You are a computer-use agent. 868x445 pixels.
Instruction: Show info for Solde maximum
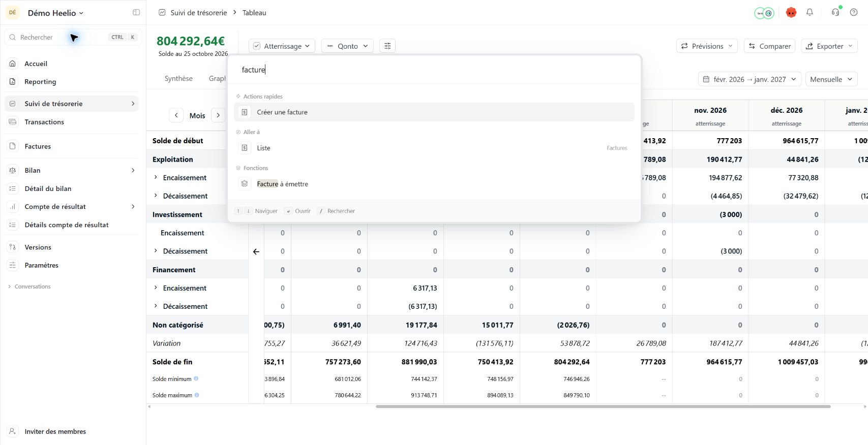click(197, 395)
